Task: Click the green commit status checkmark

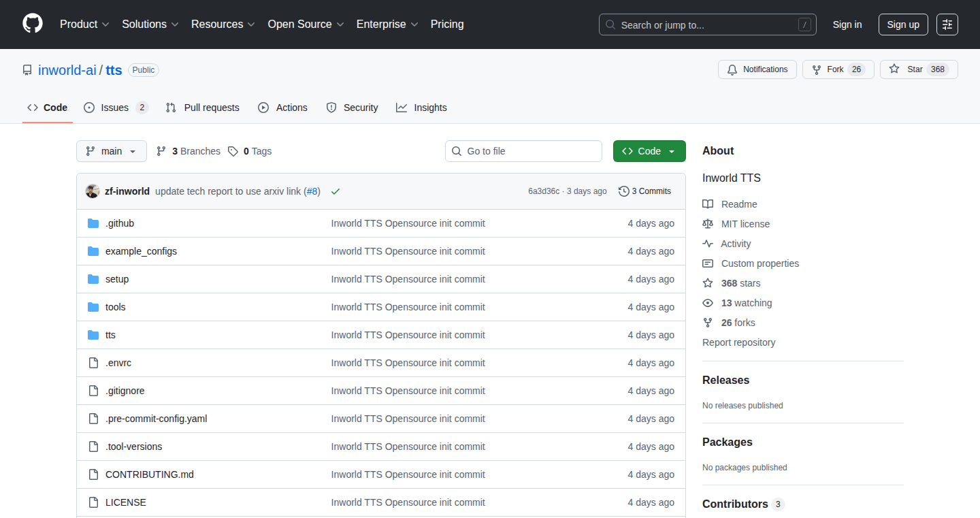Action: point(335,191)
